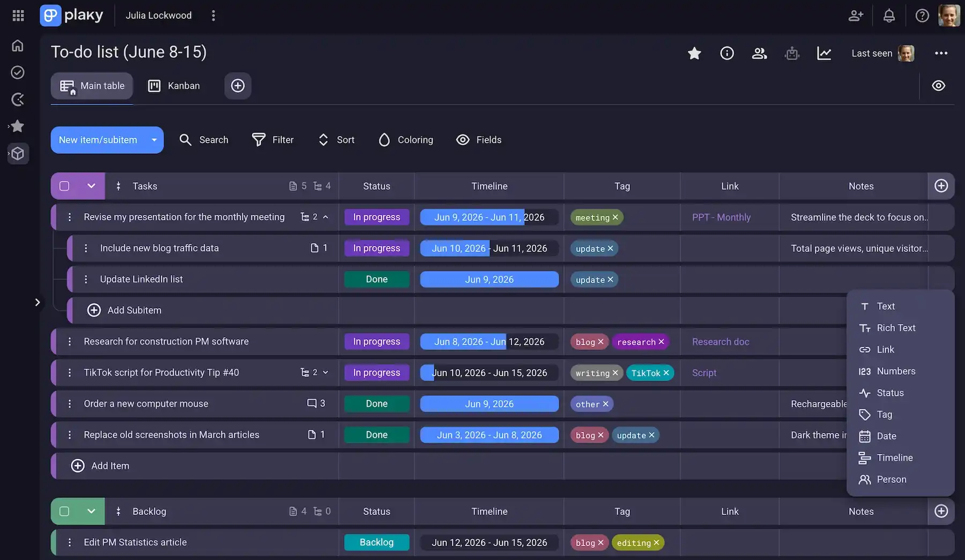Open Sort options

point(336,140)
